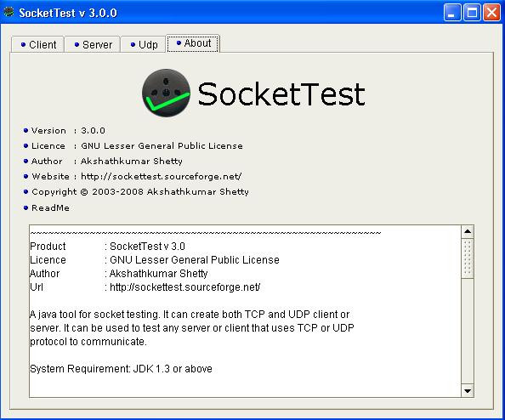This screenshot has height=420, width=505.
Task: Click the readme scroll down arrow
Action: point(468,391)
